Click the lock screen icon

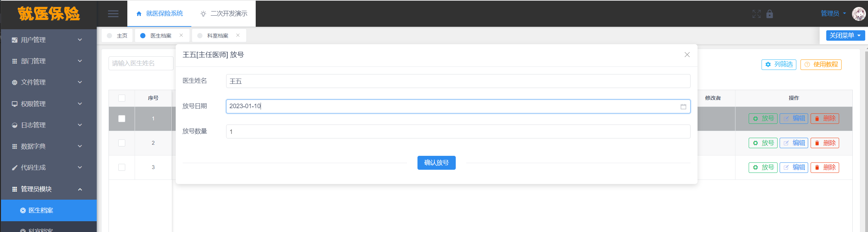pos(770,14)
